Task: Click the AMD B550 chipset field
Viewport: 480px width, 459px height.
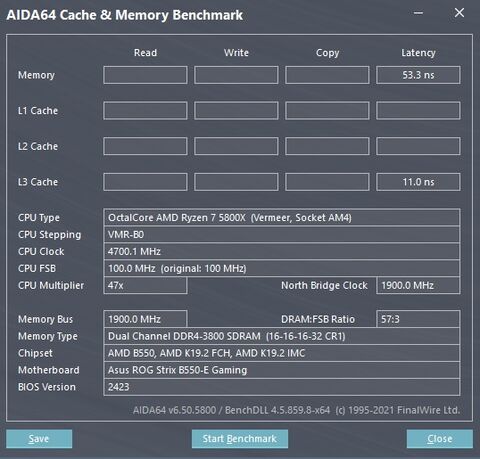Action: point(282,353)
